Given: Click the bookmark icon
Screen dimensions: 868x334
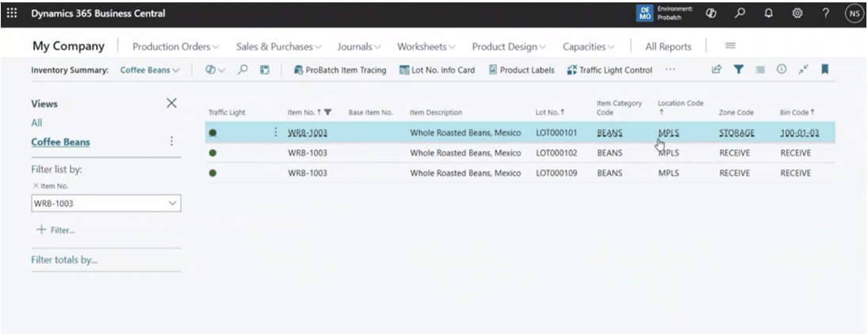Looking at the screenshot, I should click(825, 69).
